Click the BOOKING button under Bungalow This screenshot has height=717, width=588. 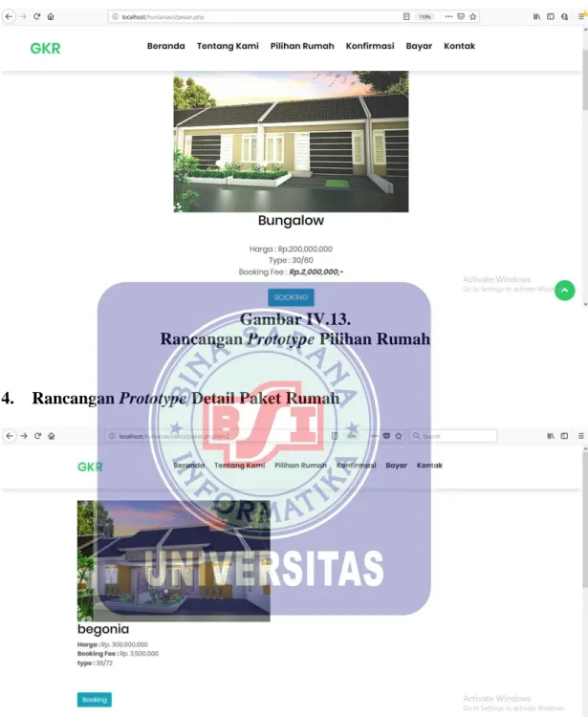[291, 297]
